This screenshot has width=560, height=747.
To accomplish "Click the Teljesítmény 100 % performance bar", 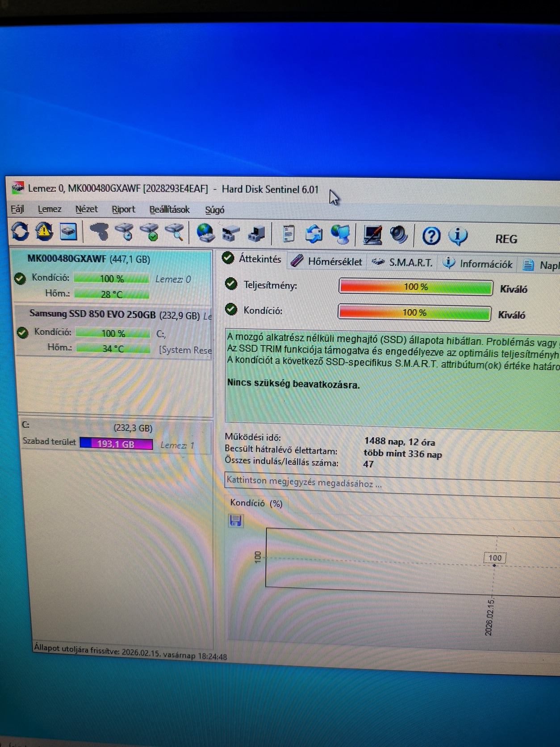I will (416, 287).
